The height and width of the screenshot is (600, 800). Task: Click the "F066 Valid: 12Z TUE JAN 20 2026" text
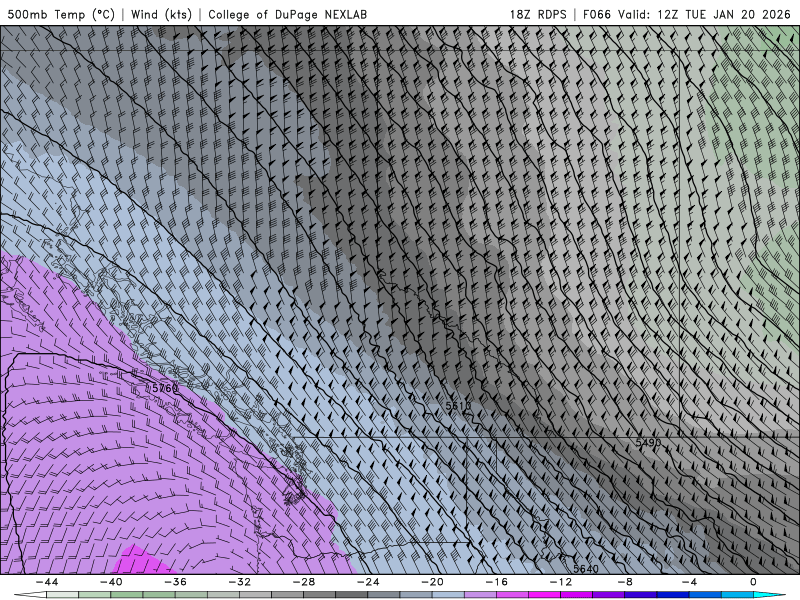click(687, 14)
